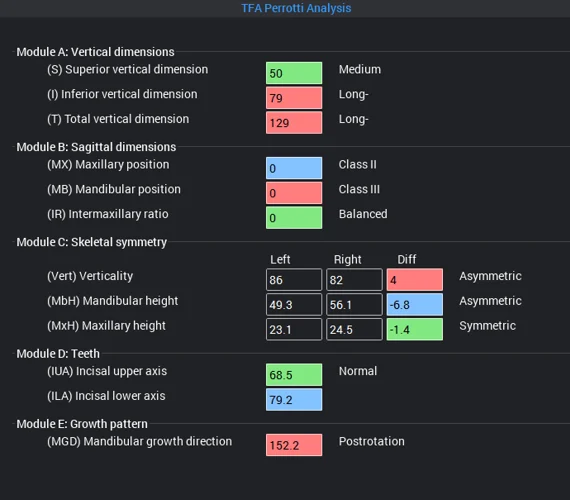
Task: Click the TFA Perrotti Analysis title
Action: pyautogui.click(x=296, y=8)
